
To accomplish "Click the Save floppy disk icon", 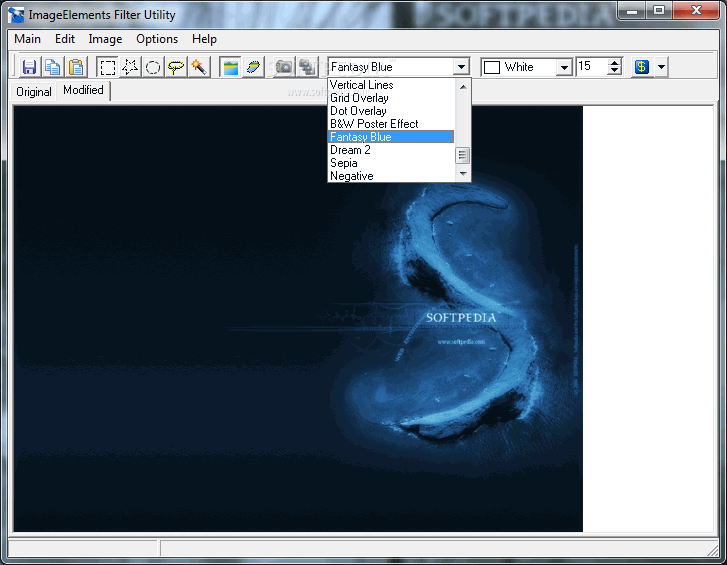I will [x=29, y=67].
